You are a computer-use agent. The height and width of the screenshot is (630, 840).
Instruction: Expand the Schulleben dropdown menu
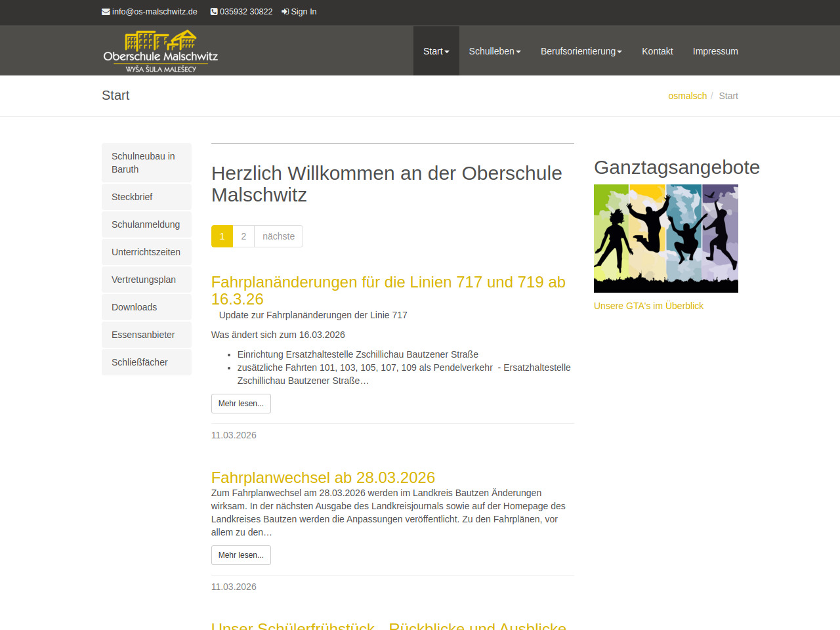[495, 51]
